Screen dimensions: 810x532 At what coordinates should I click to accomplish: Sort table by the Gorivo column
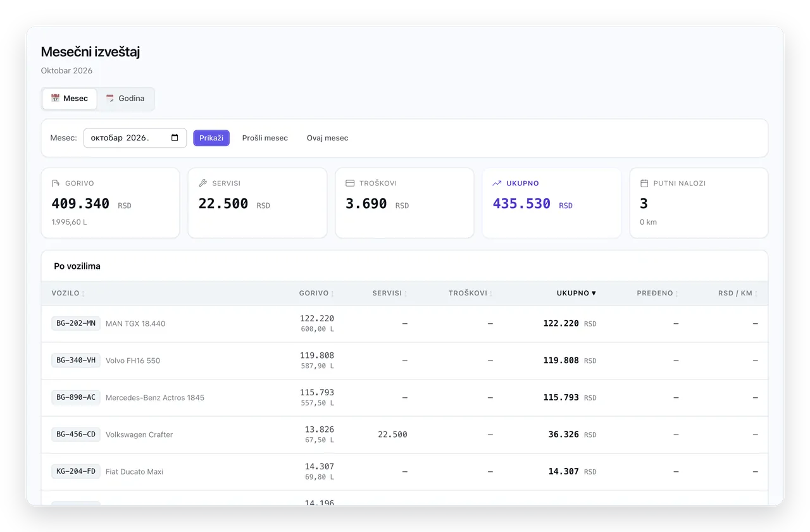pyautogui.click(x=316, y=294)
